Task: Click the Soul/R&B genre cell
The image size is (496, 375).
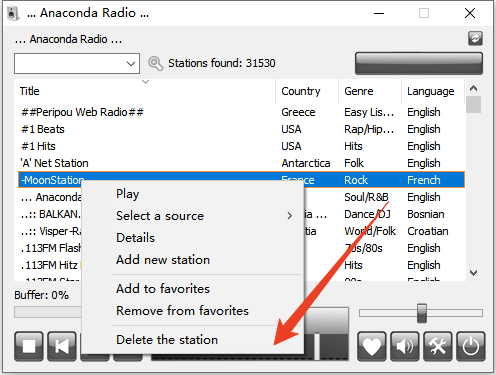Action: [366, 197]
